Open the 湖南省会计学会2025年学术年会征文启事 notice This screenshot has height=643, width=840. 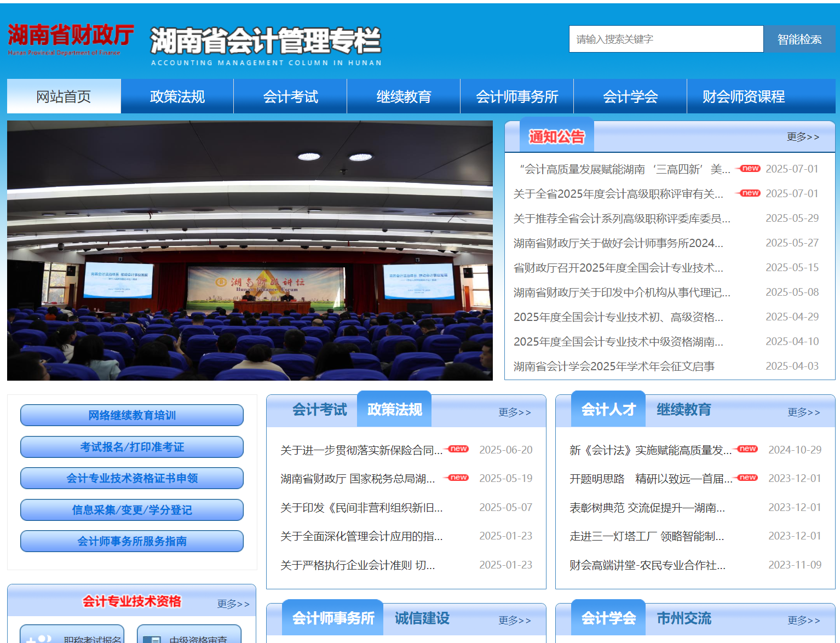(613, 366)
